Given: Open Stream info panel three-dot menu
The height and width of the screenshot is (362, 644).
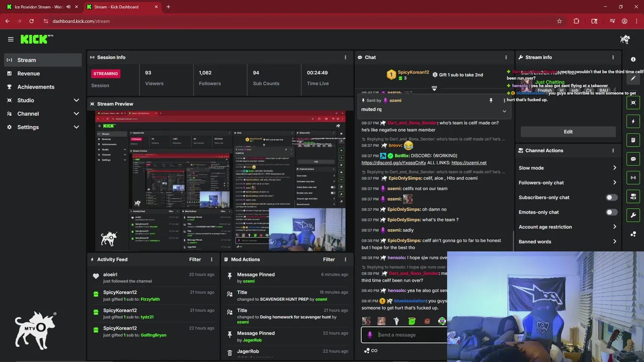Looking at the screenshot, I should coord(613,57).
